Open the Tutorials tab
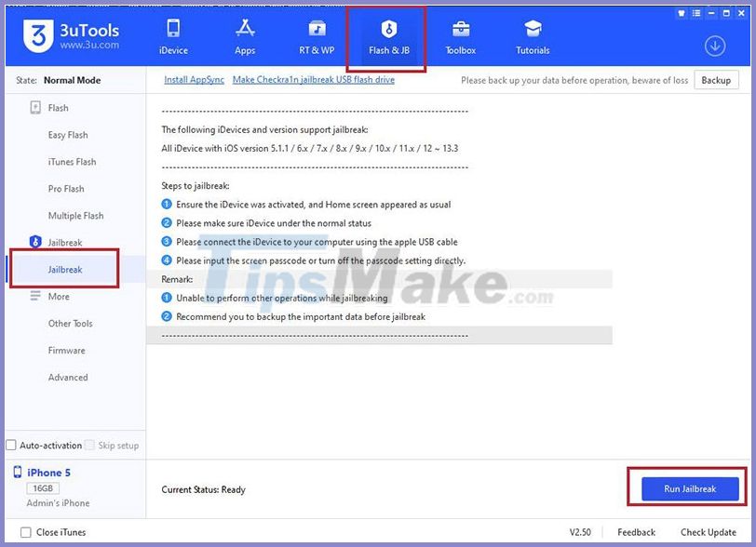The height and width of the screenshot is (547, 756). click(532, 37)
